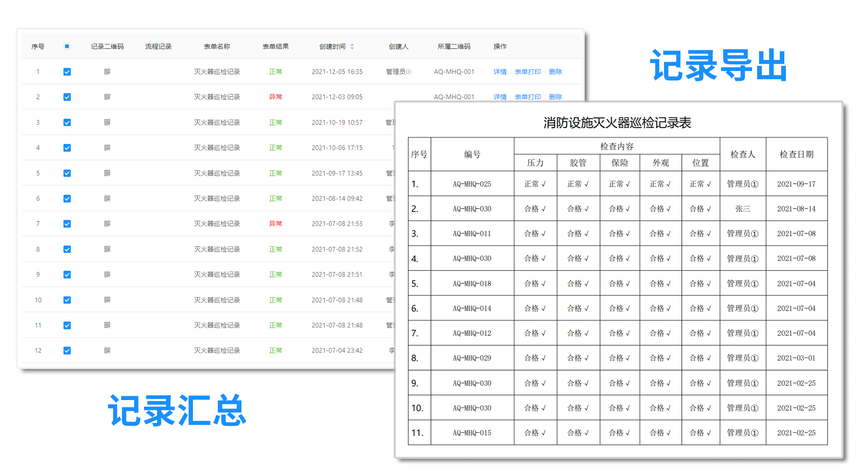
Task: Open the QR code icon on row 9
Action: 107,274
